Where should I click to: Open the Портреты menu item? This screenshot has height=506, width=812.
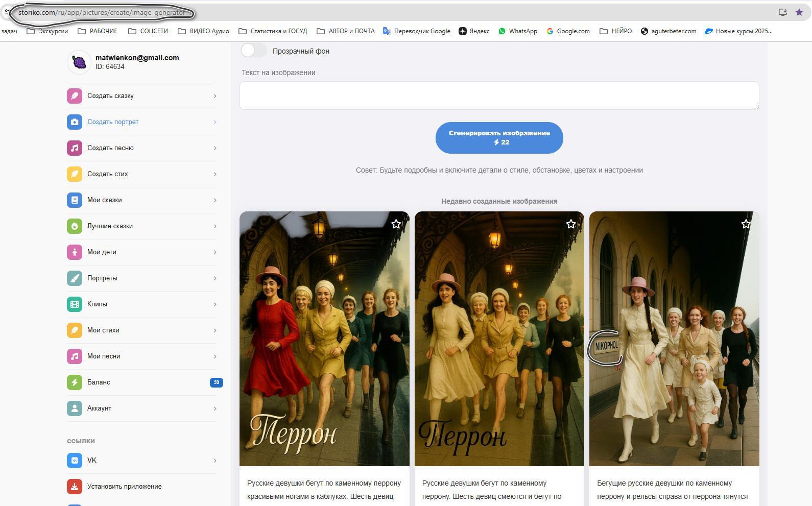(x=102, y=278)
